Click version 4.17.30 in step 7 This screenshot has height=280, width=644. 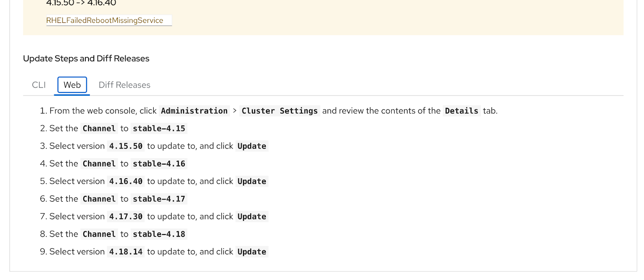126,216
